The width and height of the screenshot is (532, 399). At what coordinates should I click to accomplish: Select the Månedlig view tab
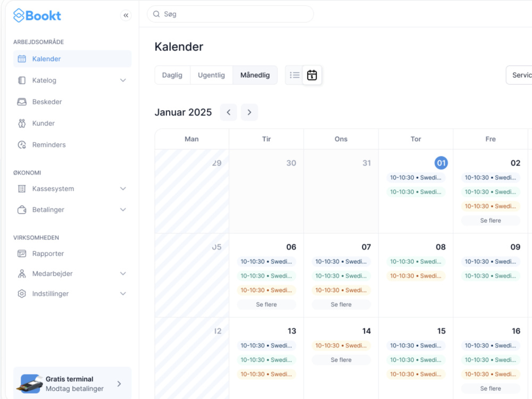click(255, 75)
